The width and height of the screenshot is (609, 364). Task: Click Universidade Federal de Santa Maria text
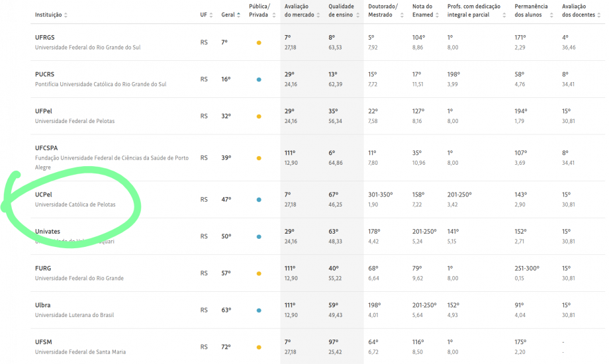[x=80, y=352]
